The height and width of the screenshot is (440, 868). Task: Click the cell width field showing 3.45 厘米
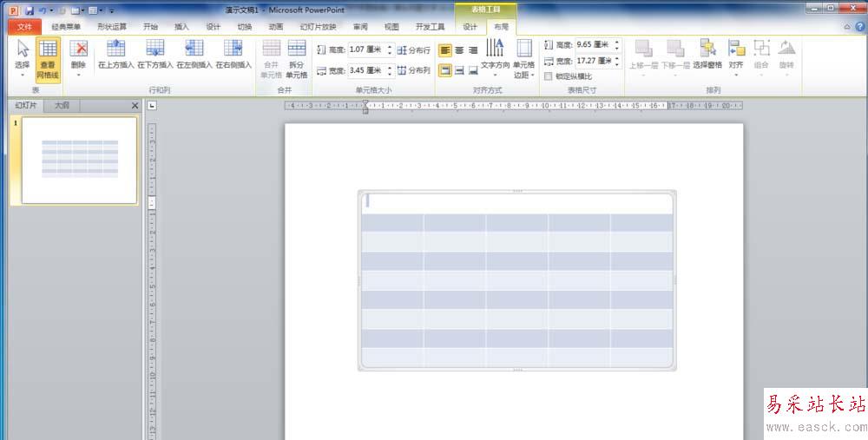(x=366, y=70)
